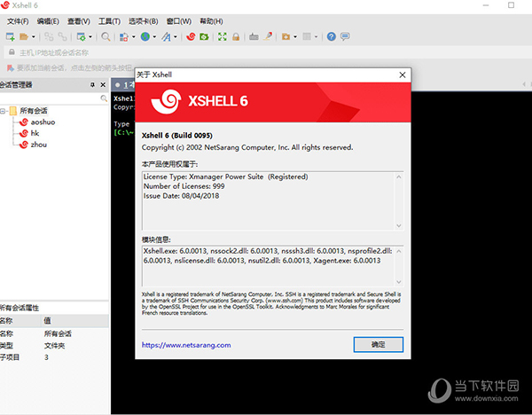Click the session properties gear icon
Screen dimensions: 532x415
tap(81, 36)
